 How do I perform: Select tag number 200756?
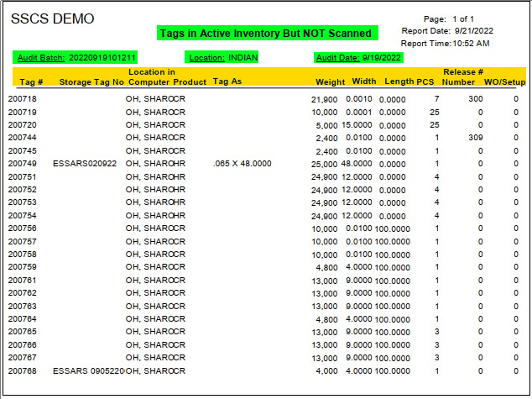22,228
